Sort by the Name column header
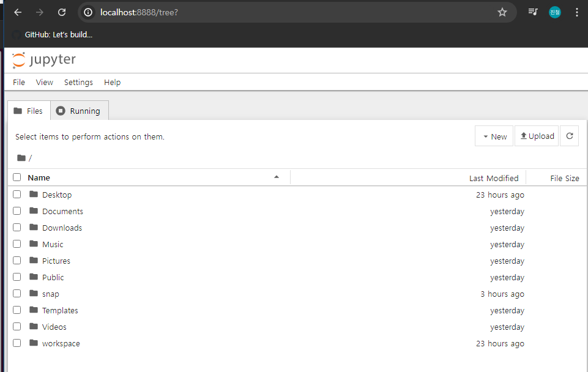Image resolution: width=588 pixels, height=372 pixels. (x=39, y=178)
